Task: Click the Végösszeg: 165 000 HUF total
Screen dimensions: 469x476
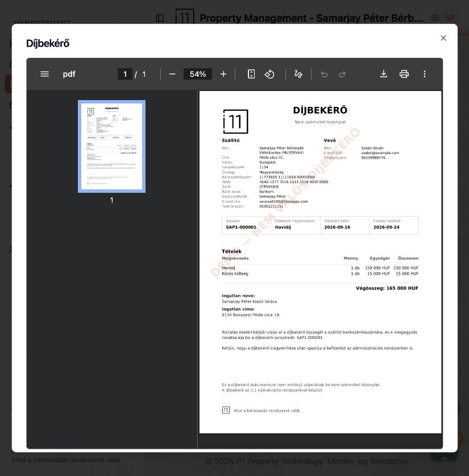Action: pyautogui.click(x=387, y=288)
